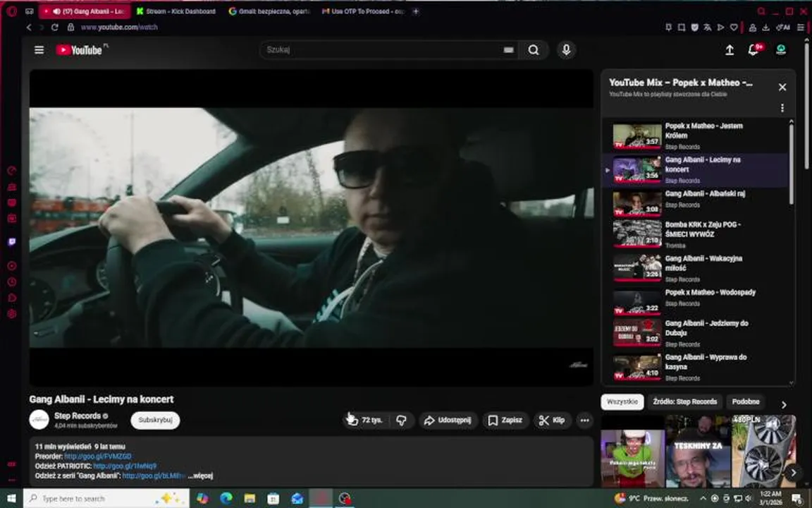Play Gang Albanii - Jedziemy do Dubaju
The height and width of the screenshot is (508, 812).
[697, 333]
